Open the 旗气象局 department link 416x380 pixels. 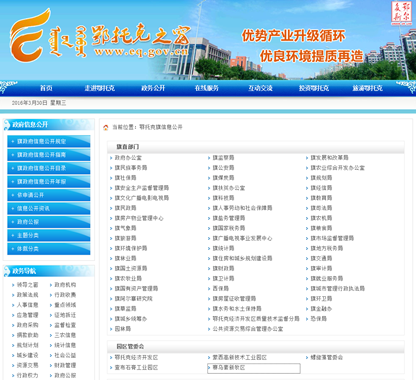pos(125,228)
